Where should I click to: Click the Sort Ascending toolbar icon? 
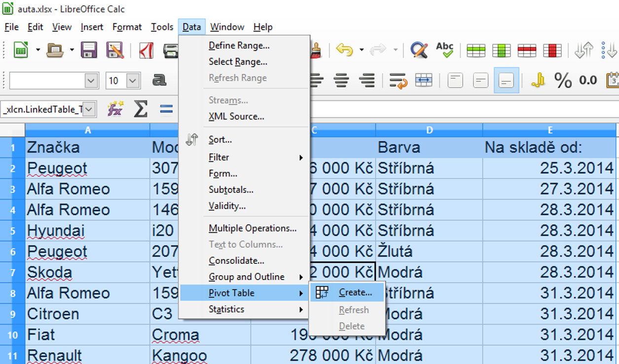pyautogui.click(x=610, y=50)
